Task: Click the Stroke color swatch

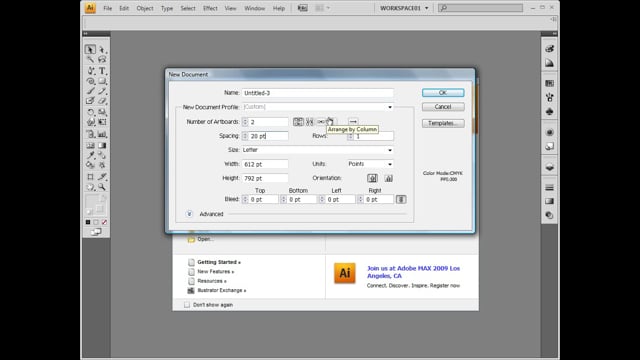Action: (99, 209)
